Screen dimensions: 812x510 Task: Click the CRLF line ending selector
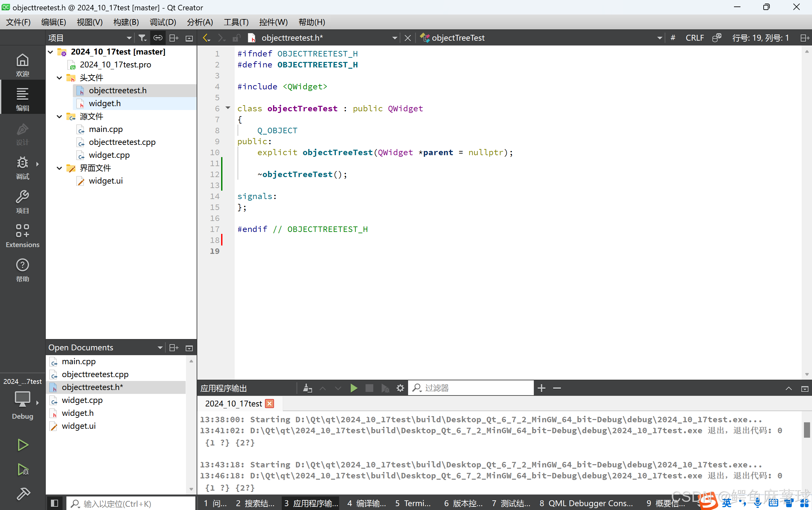(694, 38)
